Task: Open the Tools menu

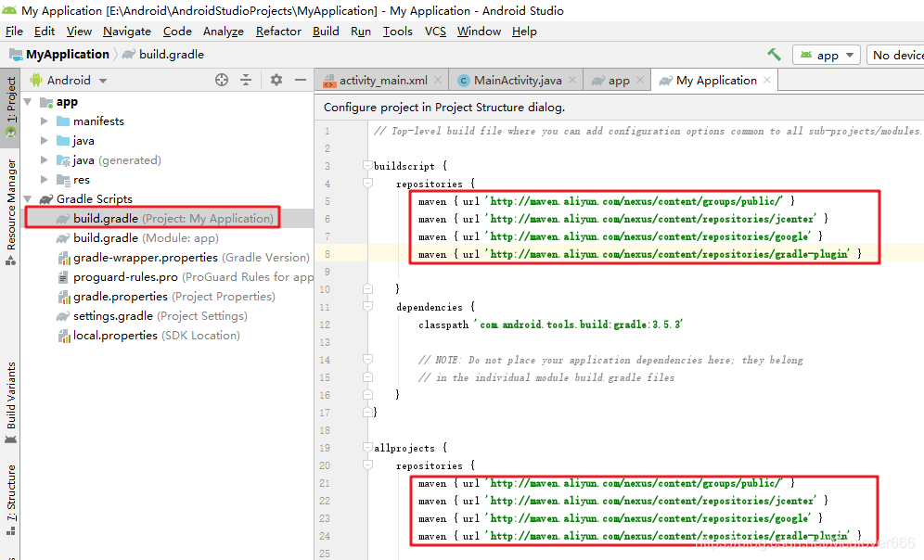Action: pos(398,32)
